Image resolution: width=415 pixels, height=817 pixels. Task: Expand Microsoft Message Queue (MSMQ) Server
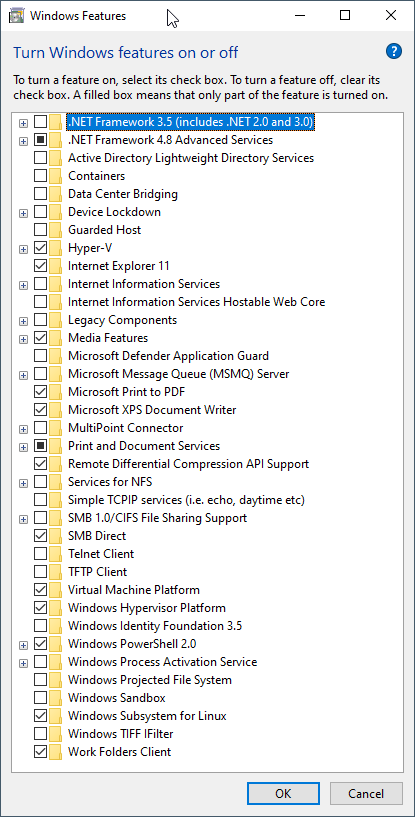click(x=23, y=375)
